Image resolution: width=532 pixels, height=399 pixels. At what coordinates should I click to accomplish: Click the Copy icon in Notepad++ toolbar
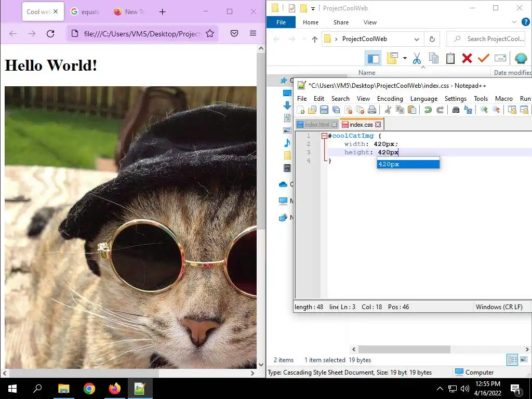[x=400, y=110]
